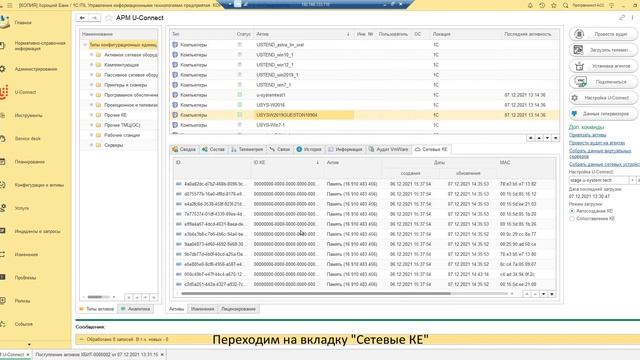Expand Принтеры и сканеры tree folder
Viewport: 640px width, 360px height.
point(91,85)
